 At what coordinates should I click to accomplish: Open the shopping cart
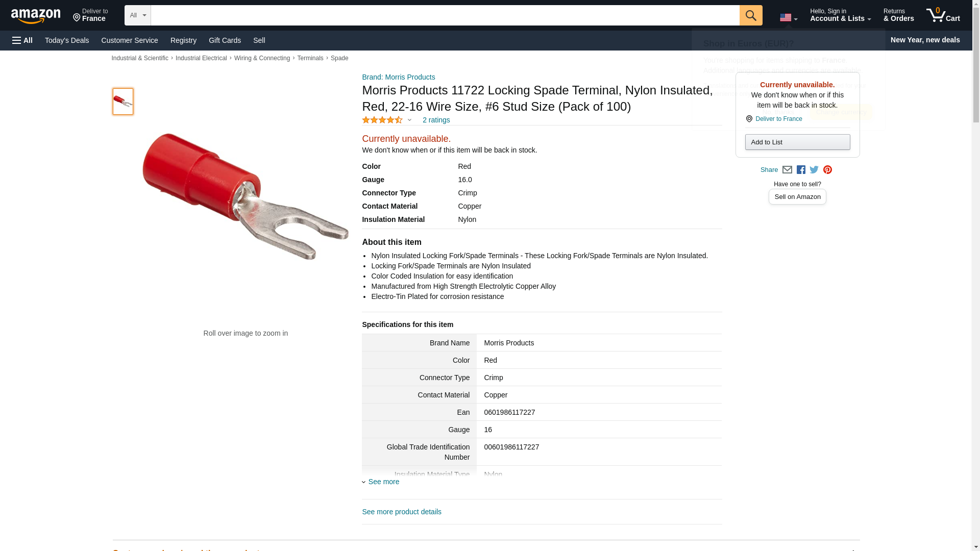click(x=943, y=15)
